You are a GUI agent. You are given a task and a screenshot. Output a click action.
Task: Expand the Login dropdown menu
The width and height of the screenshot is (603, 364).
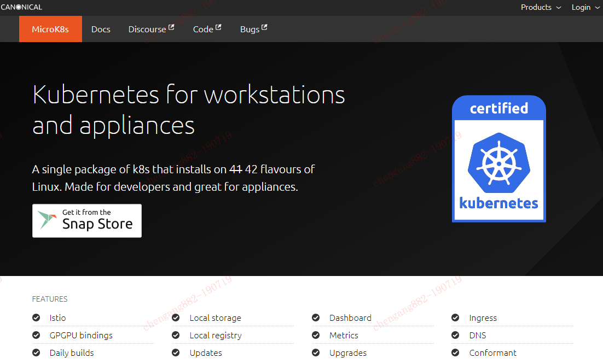[x=585, y=7]
